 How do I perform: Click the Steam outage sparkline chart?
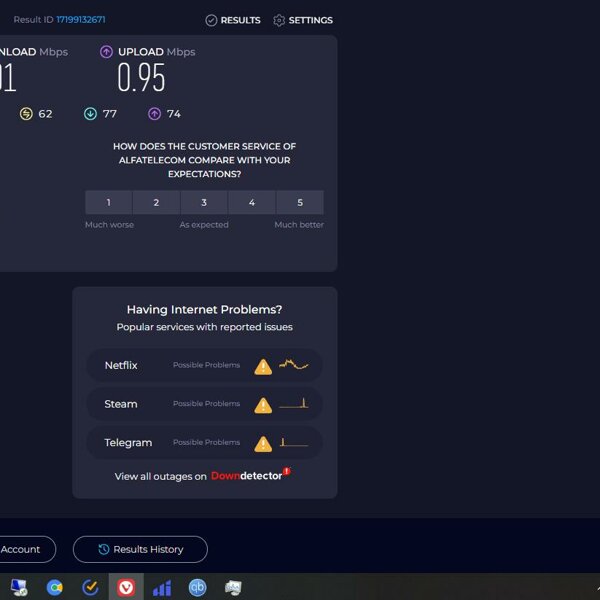click(293, 403)
